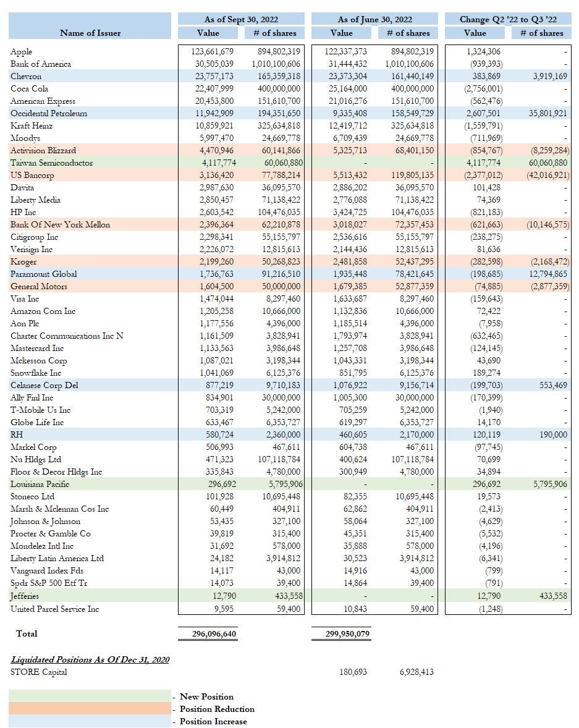Click the Sept total 296,096,640
Screen dimensions: 579x728
pyautogui.click(x=214, y=633)
